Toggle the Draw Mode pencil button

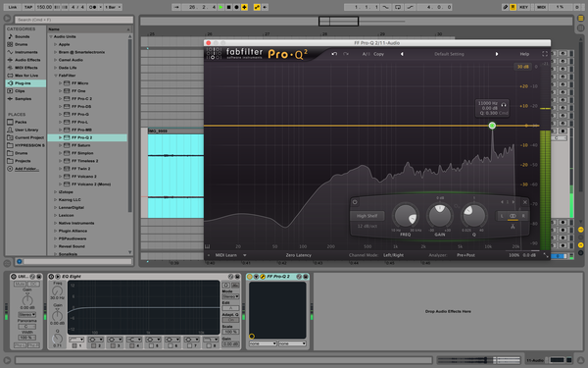point(505,7)
